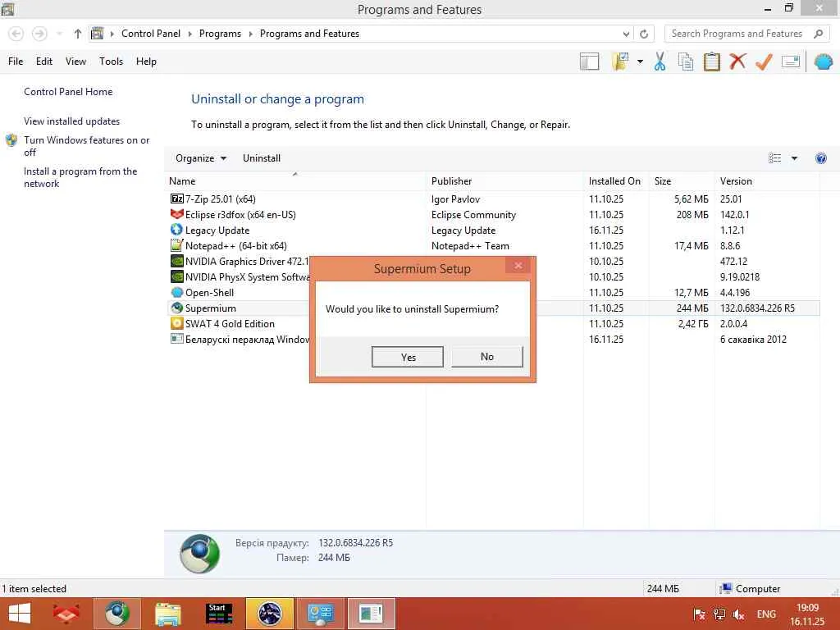Go back with the Back arrow
This screenshot has height=630, width=840.
point(16,34)
